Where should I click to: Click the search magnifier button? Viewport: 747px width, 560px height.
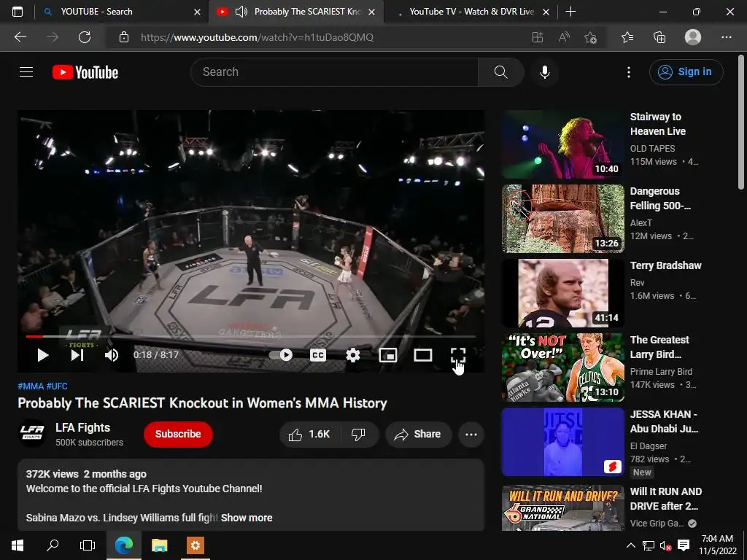point(500,72)
